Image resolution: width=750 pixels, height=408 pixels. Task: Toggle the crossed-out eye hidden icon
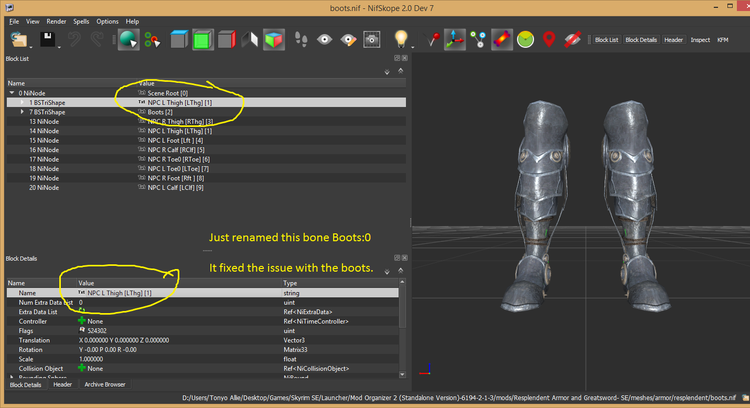(x=572, y=39)
